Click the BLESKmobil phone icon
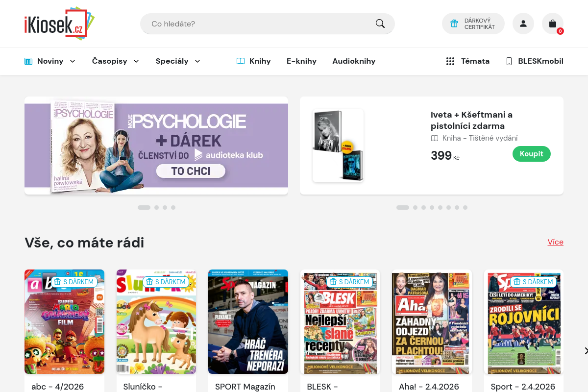588x392 pixels. [509, 61]
